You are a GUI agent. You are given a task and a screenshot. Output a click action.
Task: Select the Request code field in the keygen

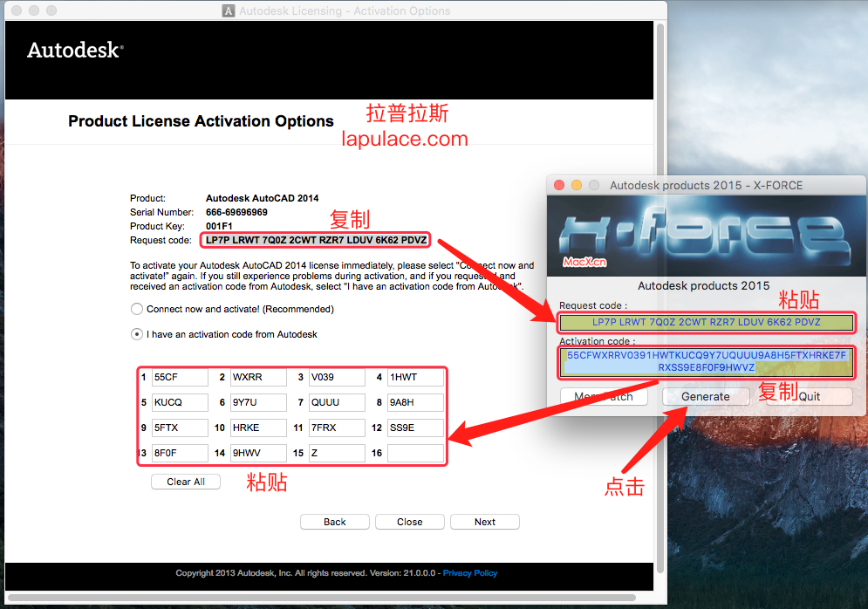click(706, 322)
